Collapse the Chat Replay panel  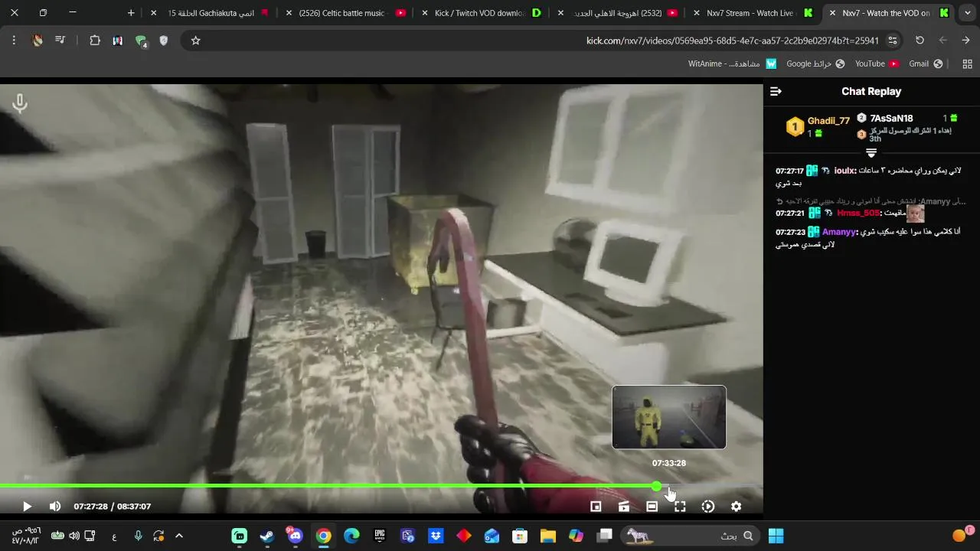776,91
